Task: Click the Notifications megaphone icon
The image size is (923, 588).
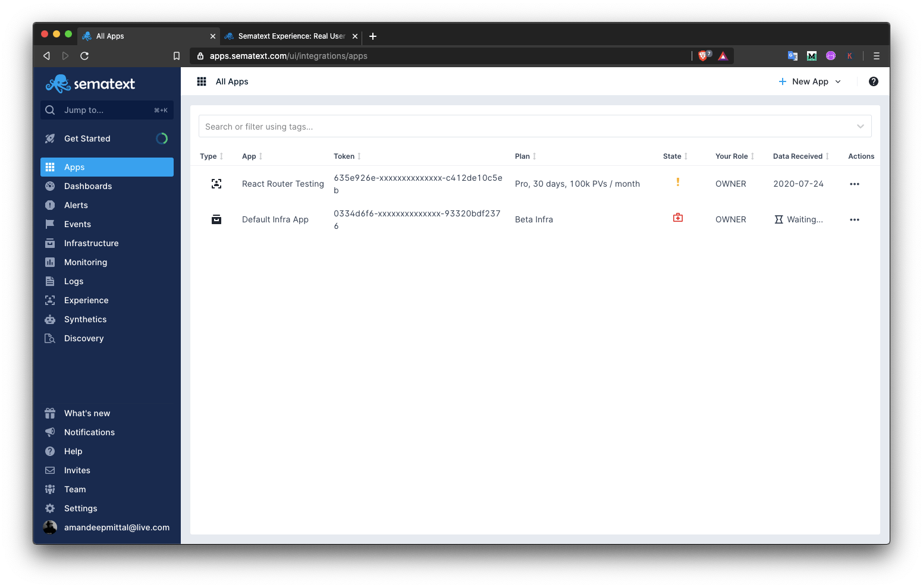Action: tap(50, 432)
